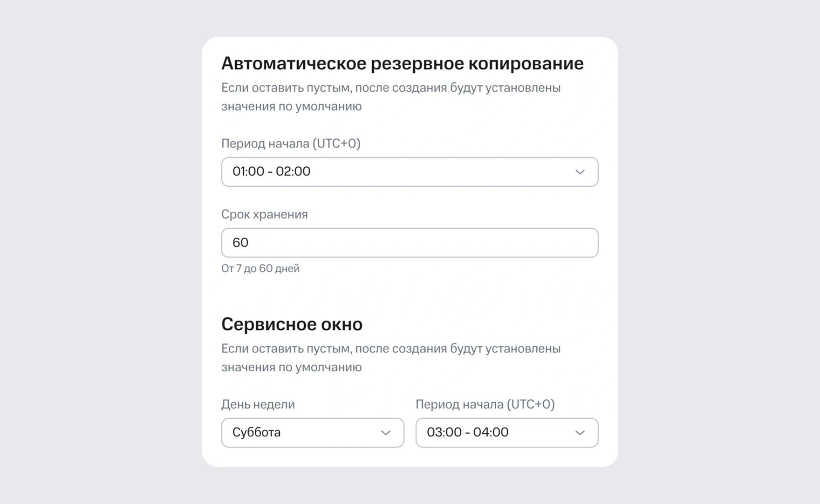Click the Сервисное окно heading
Image resolution: width=820 pixels, height=504 pixels.
292,324
